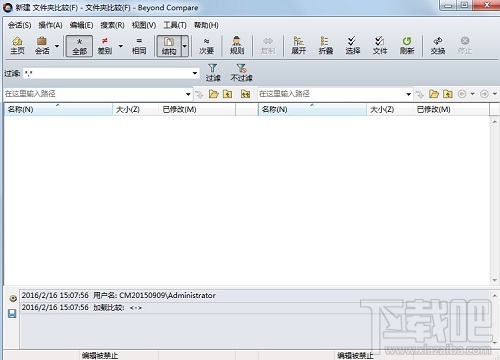
Task: Click file pane scrollbar down arrow
Action: pos(495,280)
